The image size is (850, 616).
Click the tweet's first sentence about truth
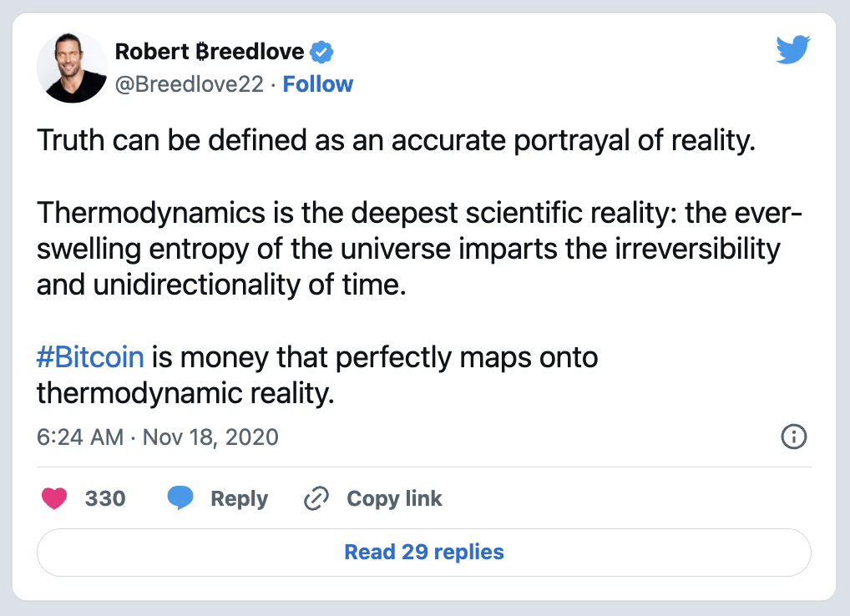[x=396, y=140]
